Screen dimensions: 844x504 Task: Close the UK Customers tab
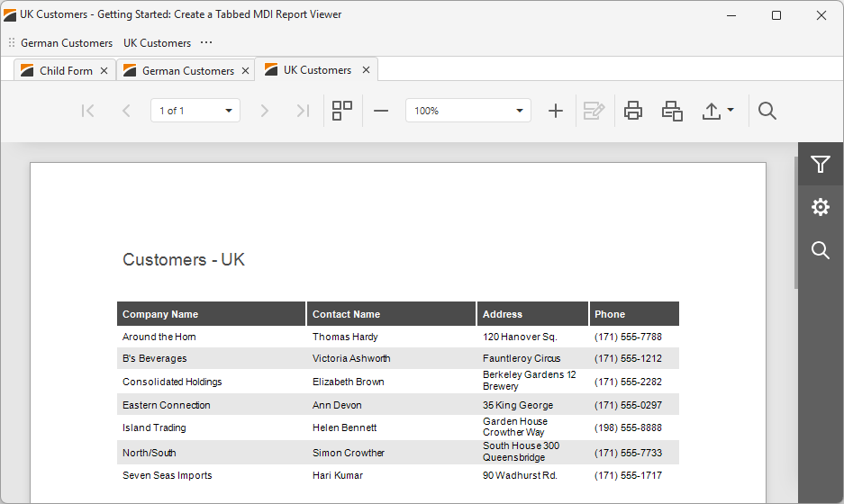tap(366, 70)
